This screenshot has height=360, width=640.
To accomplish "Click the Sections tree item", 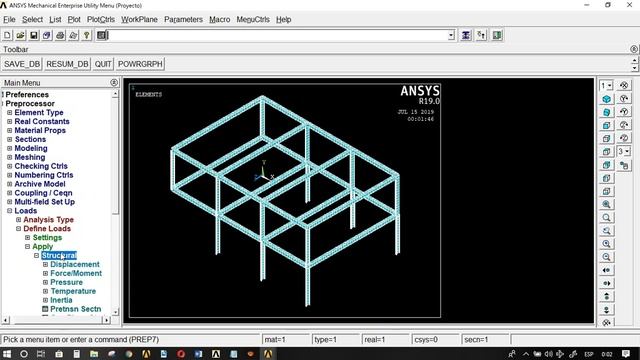I will point(30,140).
